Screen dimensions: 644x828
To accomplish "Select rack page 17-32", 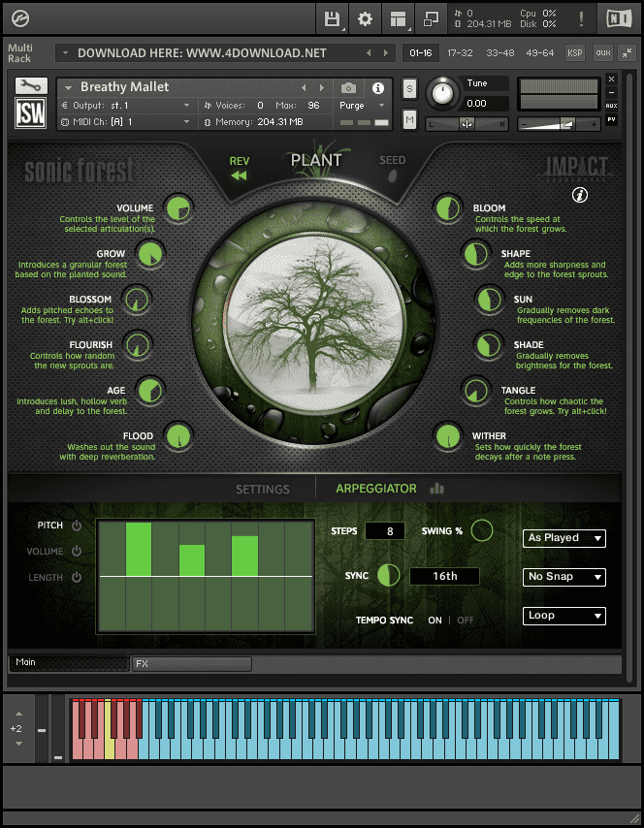I will click(x=460, y=52).
